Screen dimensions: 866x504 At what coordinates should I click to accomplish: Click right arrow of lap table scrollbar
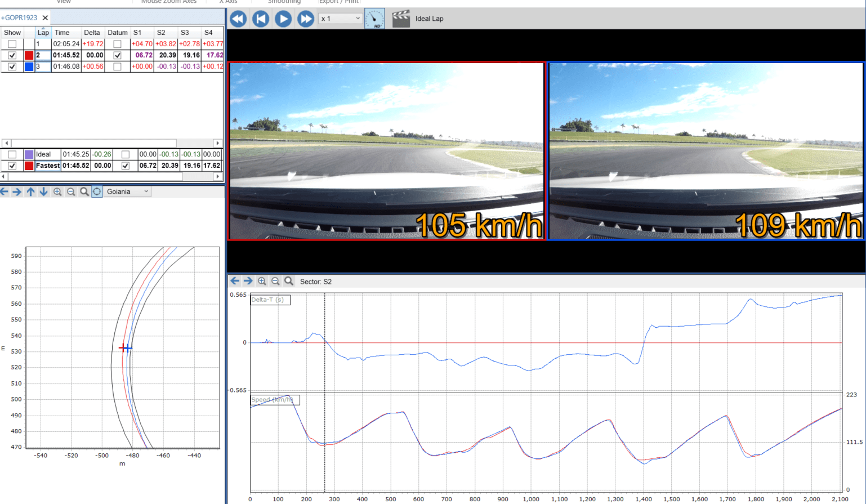coord(218,143)
